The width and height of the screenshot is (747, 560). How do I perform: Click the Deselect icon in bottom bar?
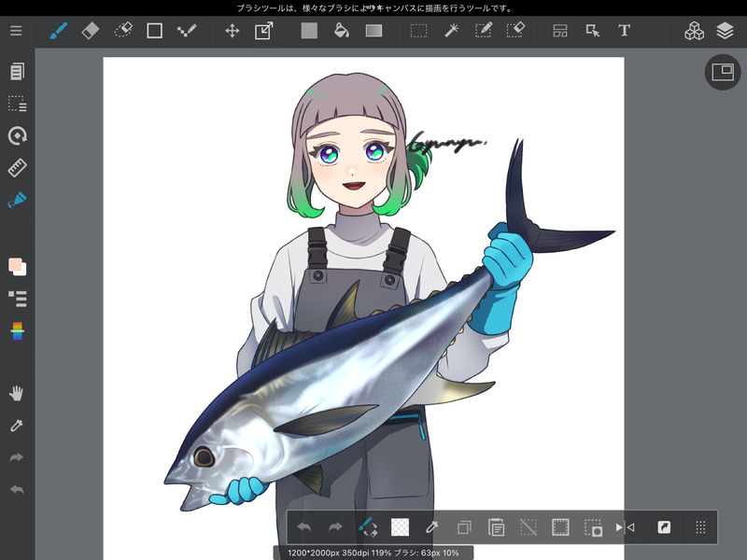(529, 527)
